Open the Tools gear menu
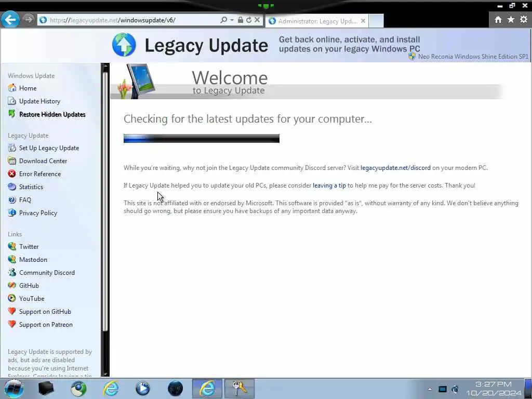This screenshot has height=399, width=532. [x=524, y=20]
